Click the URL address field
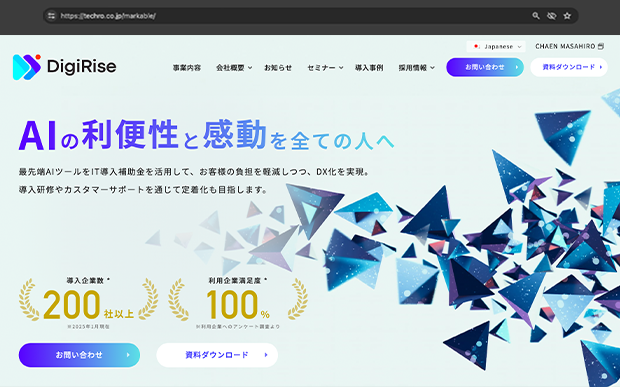Viewport: 620px width, 387px height. tap(293, 16)
